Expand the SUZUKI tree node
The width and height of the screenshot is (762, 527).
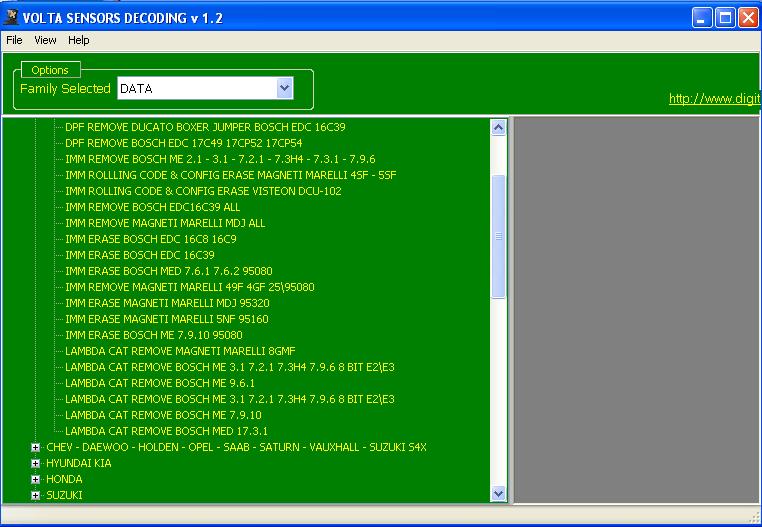pyautogui.click(x=35, y=495)
